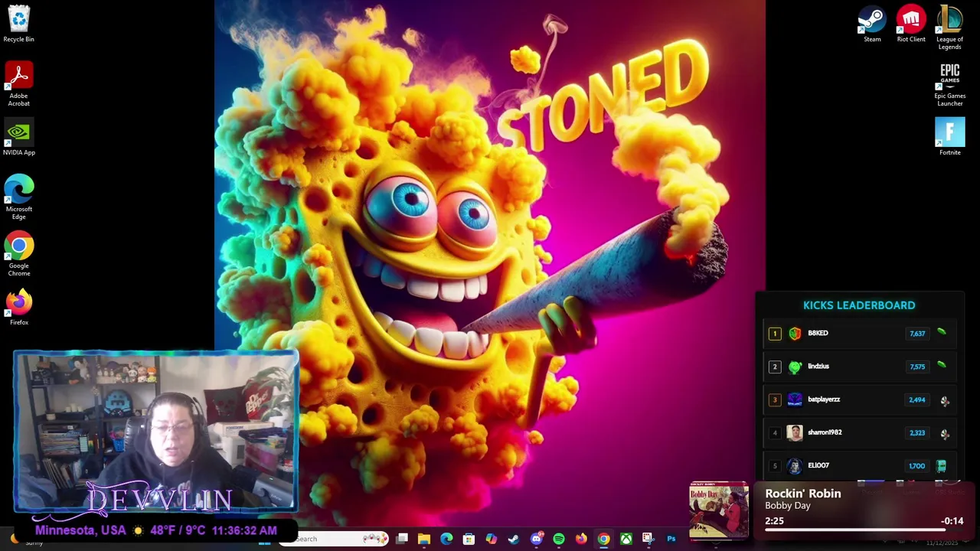Click the Firefox icon in the taskbar
The width and height of the screenshot is (980, 551).
(581, 539)
